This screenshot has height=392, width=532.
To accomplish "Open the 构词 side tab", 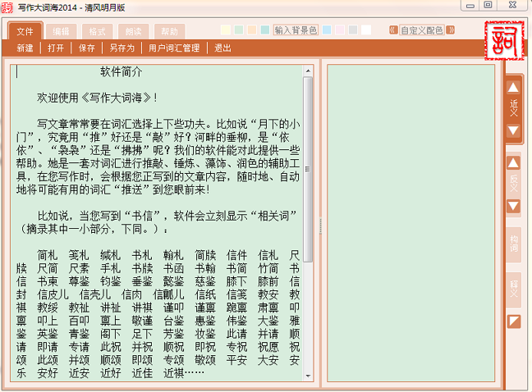I will [x=514, y=244].
